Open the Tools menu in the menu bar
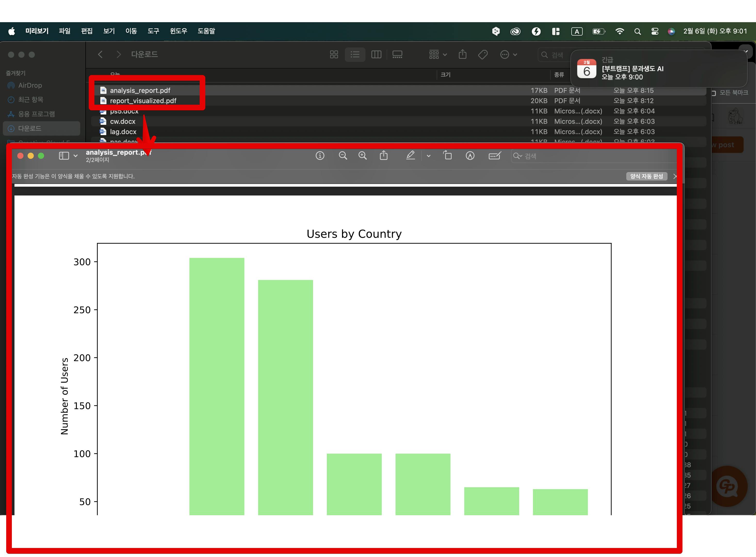756x557 pixels. point(153,31)
